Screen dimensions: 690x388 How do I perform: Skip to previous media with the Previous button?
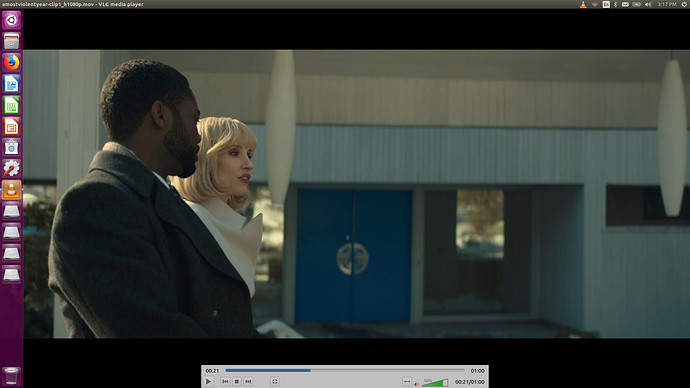click(225, 381)
